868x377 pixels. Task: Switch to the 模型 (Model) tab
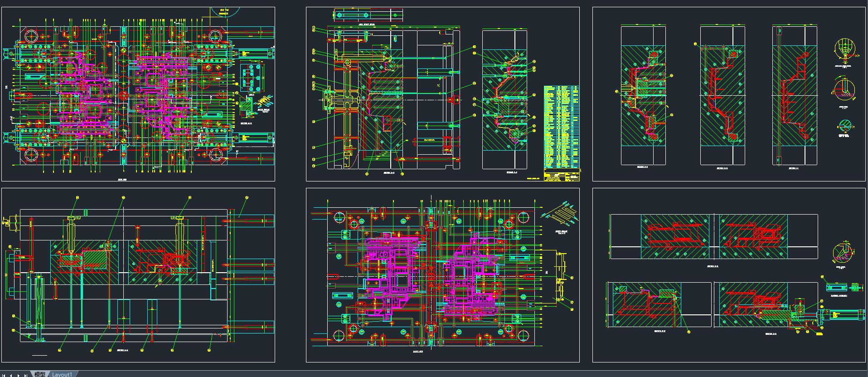click(x=40, y=374)
